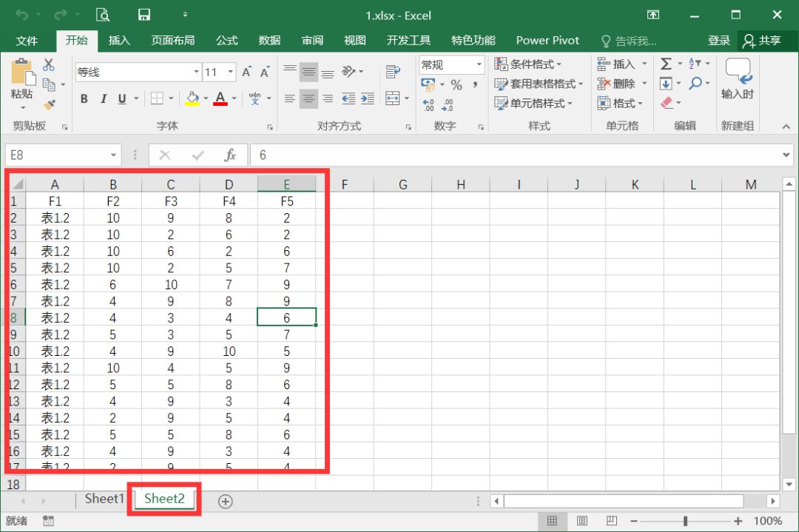The image size is (799, 532).
Task: Open 套用表格格式 table format dropdown
Action: pyautogui.click(x=539, y=84)
